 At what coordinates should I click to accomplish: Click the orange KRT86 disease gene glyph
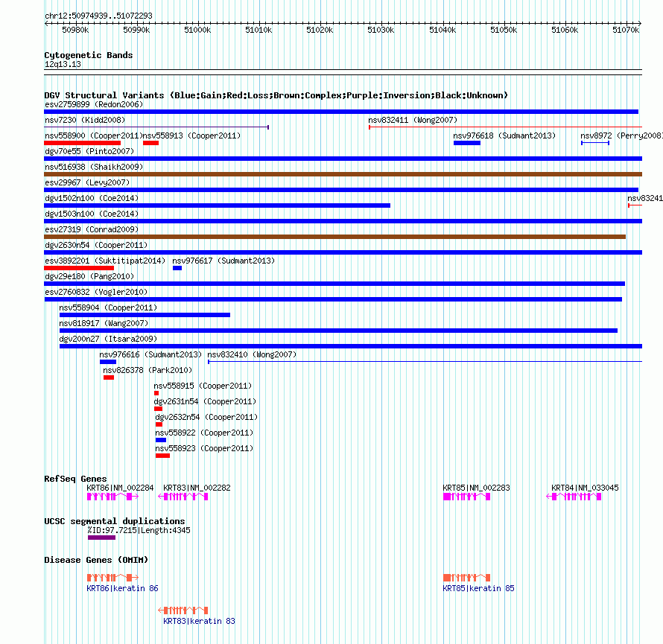(x=113, y=578)
